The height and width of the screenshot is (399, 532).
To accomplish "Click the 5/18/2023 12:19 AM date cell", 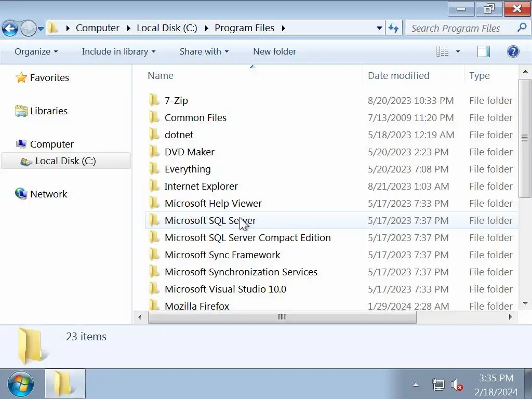I will click(x=411, y=135).
